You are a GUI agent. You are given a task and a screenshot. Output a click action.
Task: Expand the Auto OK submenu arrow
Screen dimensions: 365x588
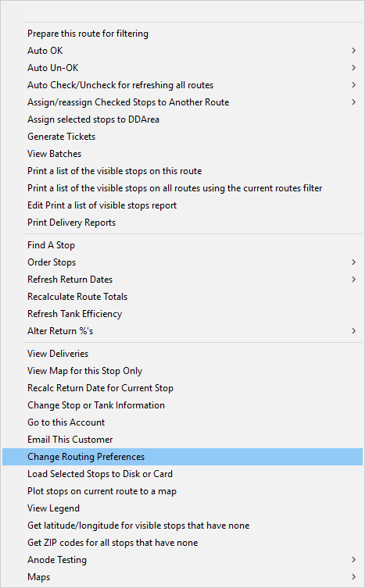click(353, 51)
